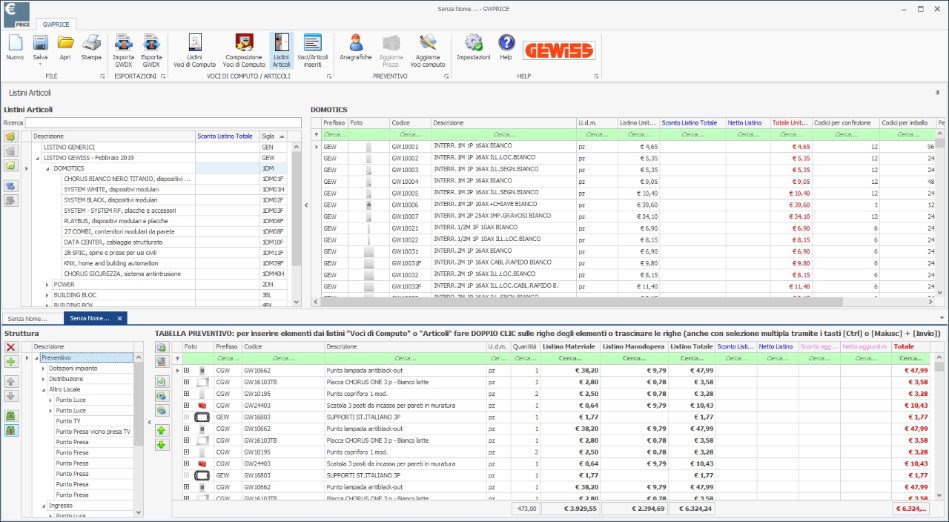Click in the Ricerca search field

163,123
